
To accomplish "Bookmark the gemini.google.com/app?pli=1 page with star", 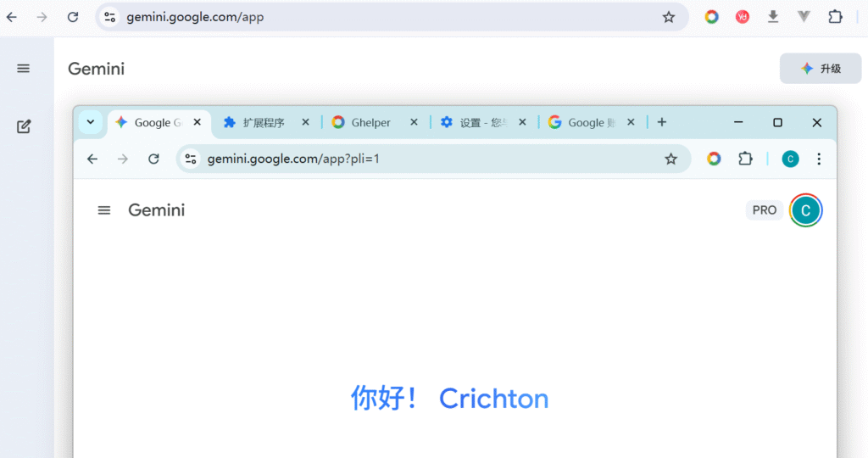I will tap(670, 159).
